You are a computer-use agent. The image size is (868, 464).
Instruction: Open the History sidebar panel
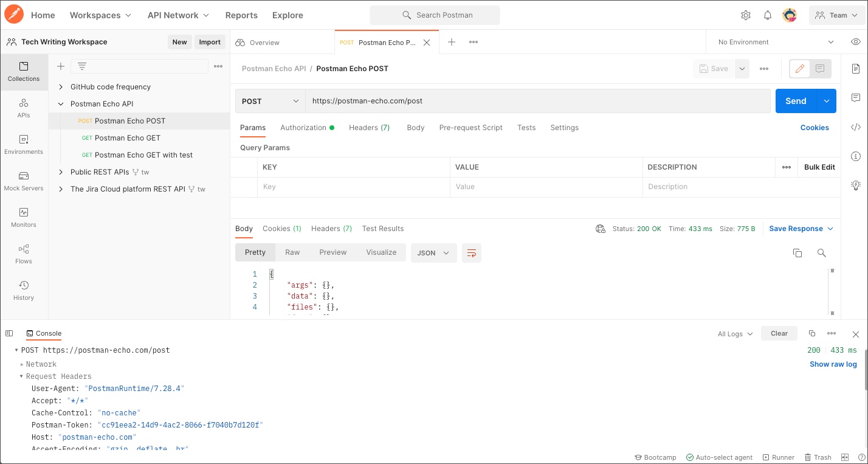pos(24,291)
